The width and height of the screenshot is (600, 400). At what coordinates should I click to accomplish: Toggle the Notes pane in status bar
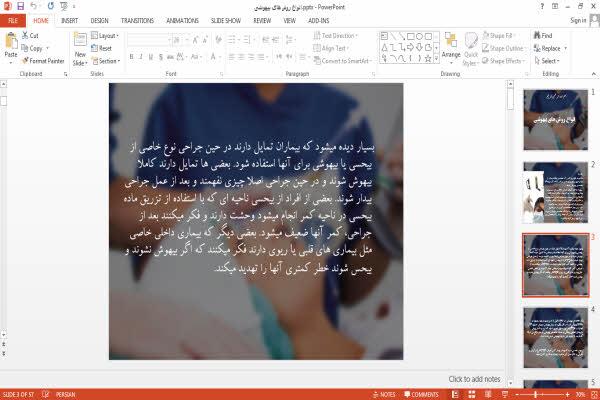click(x=384, y=394)
